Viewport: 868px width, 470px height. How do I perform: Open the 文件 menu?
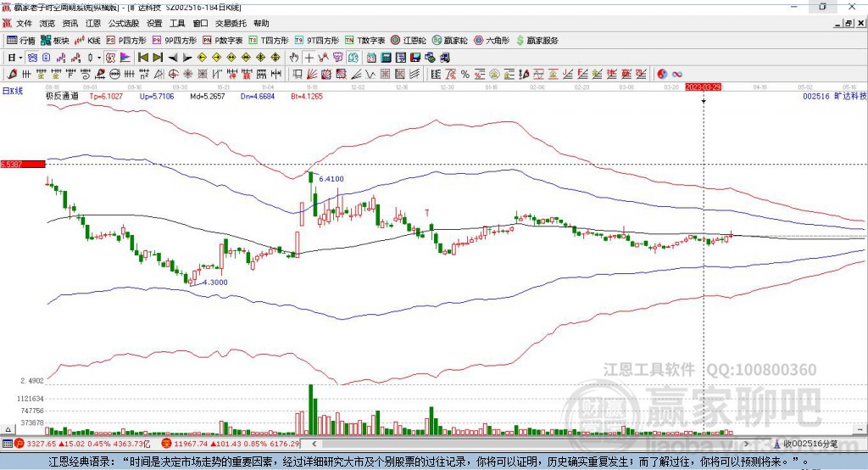(25, 23)
